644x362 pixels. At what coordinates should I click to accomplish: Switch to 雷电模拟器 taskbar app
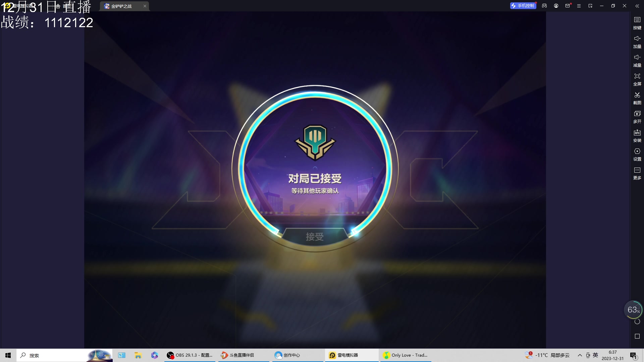(352, 355)
